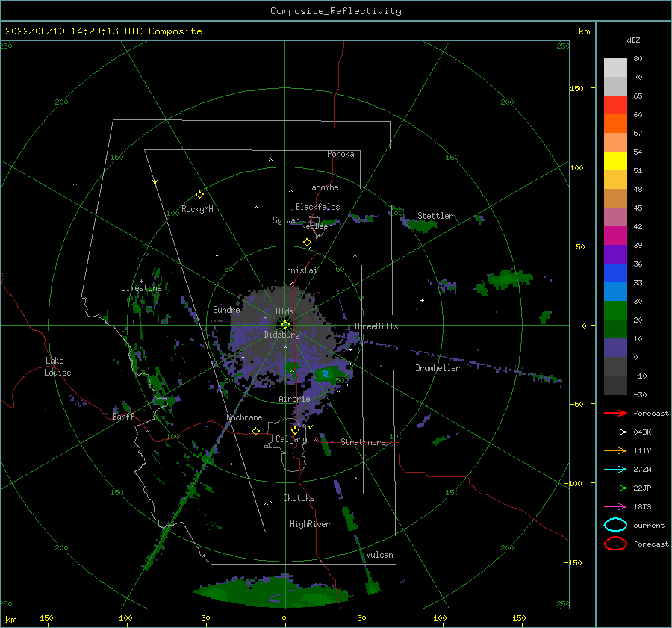The height and width of the screenshot is (628, 672).
Task: Click the yellow diamond marker near RockyMH
Action: click(x=199, y=195)
